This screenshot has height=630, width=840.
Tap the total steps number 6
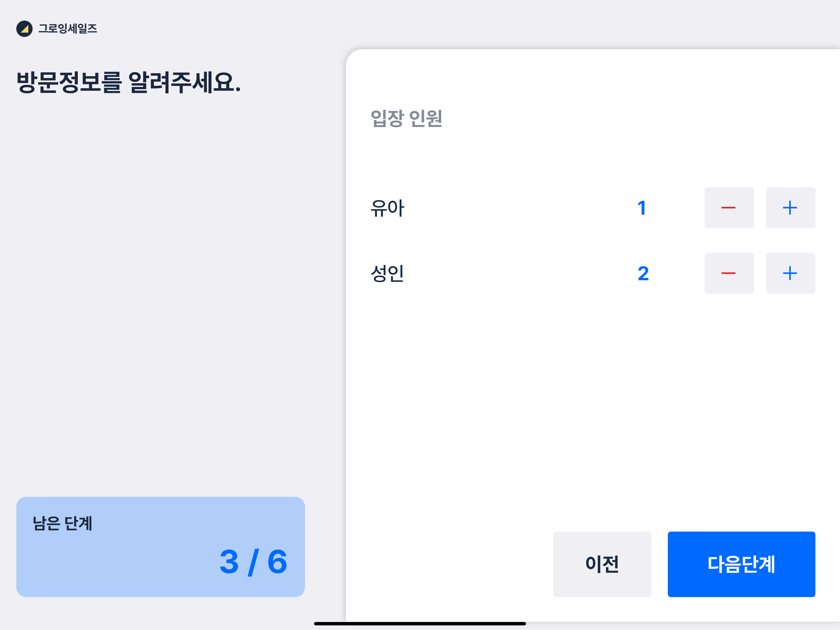pyautogui.click(x=277, y=562)
